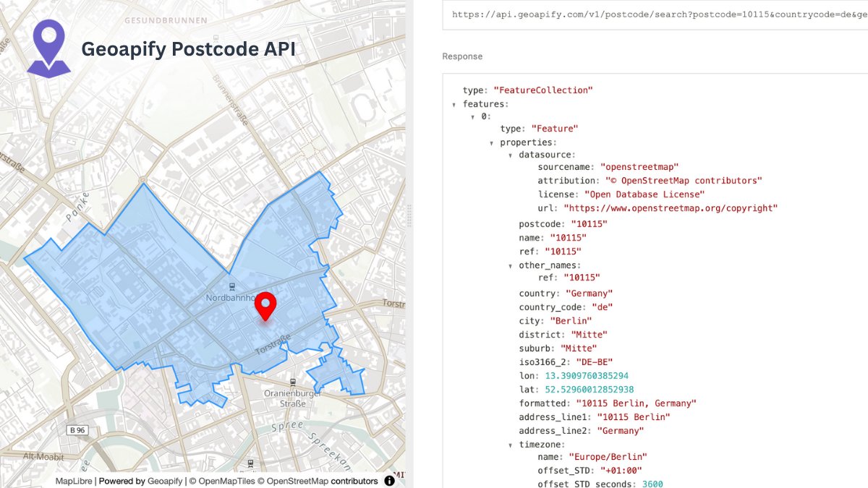Open the openstreetmap.org copyright URL in the response
Screen dimensions: 868x488
tap(673, 207)
